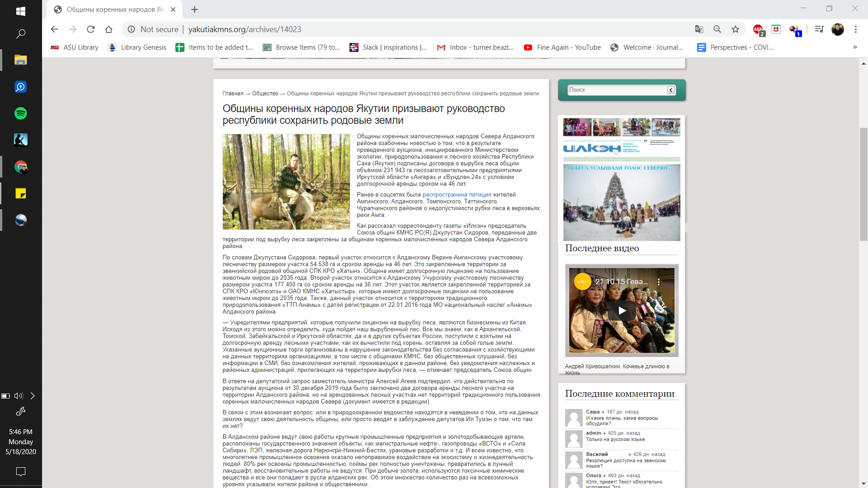Viewport: 868px width, 488px height.
Task: Open File Explorer from the taskbar
Action: 21,60
